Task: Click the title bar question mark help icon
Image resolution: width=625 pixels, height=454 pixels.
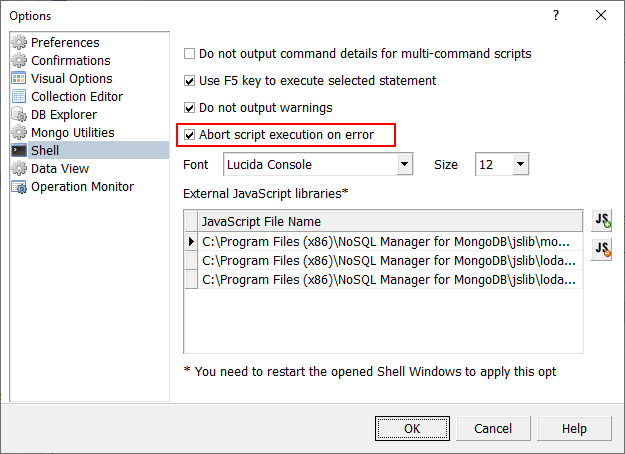Action: [x=556, y=15]
